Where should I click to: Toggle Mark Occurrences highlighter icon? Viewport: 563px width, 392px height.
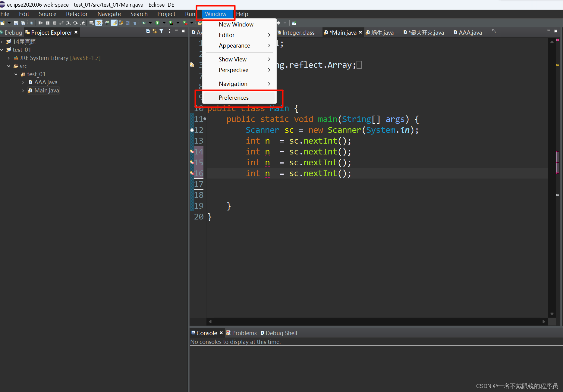coord(114,23)
